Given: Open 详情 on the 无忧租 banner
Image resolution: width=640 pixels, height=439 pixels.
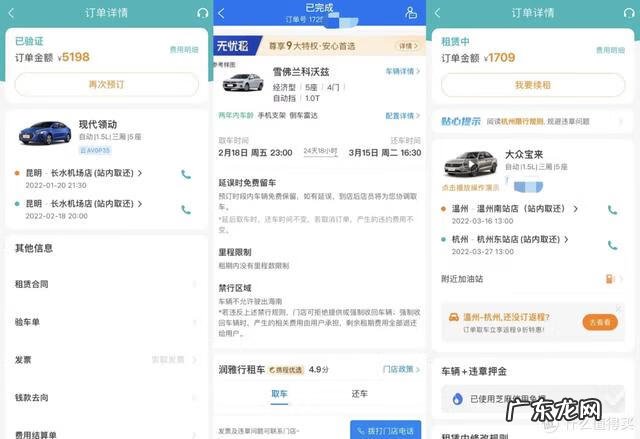Looking at the screenshot, I should pyautogui.click(x=408, y=46).
